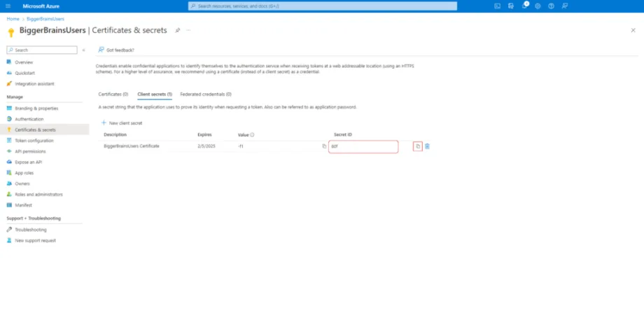Screen dimensions: 644x311
Task: Switch to the Client secrets (1) tab
Action: pos(155,94)
